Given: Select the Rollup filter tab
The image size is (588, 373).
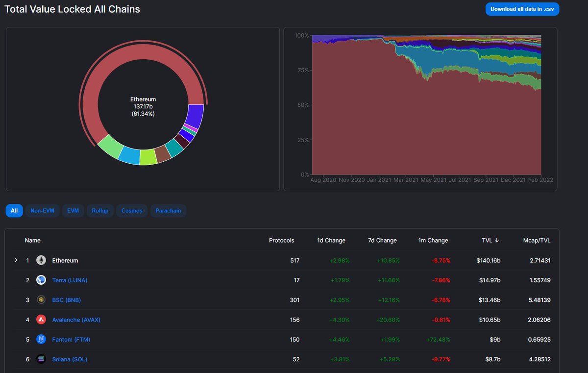Looking at the screenshot, I should (x=100, y=211).
